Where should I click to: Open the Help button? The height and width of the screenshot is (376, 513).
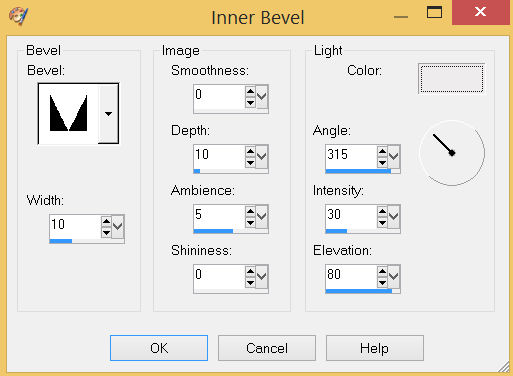click(375, 348)
